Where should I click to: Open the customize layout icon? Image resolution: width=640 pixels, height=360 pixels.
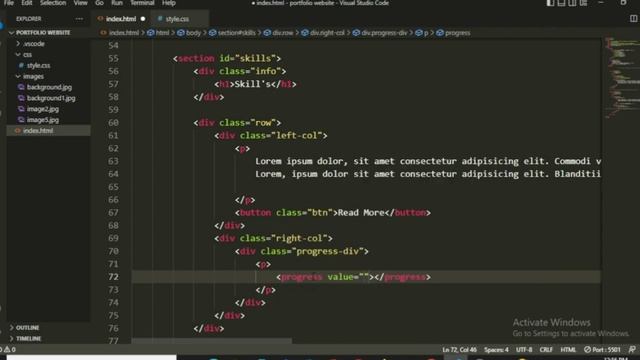click(584, 3)
